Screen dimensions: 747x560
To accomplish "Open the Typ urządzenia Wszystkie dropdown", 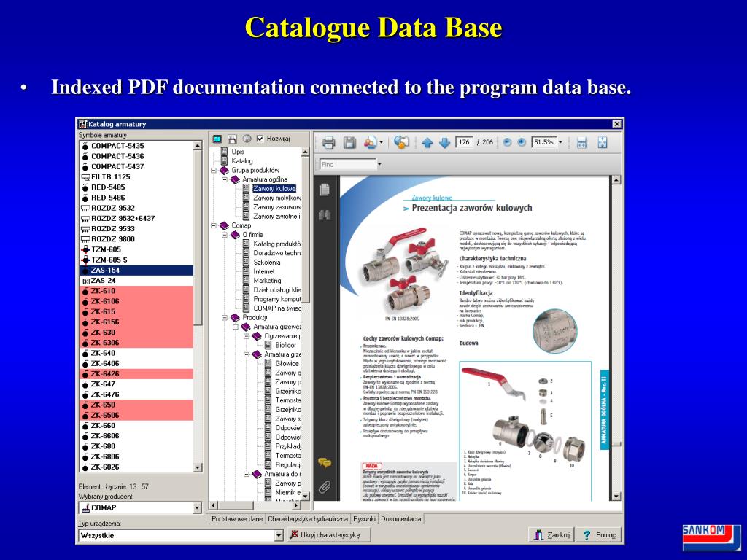I will pyautogui.click(x=279, y=536).
